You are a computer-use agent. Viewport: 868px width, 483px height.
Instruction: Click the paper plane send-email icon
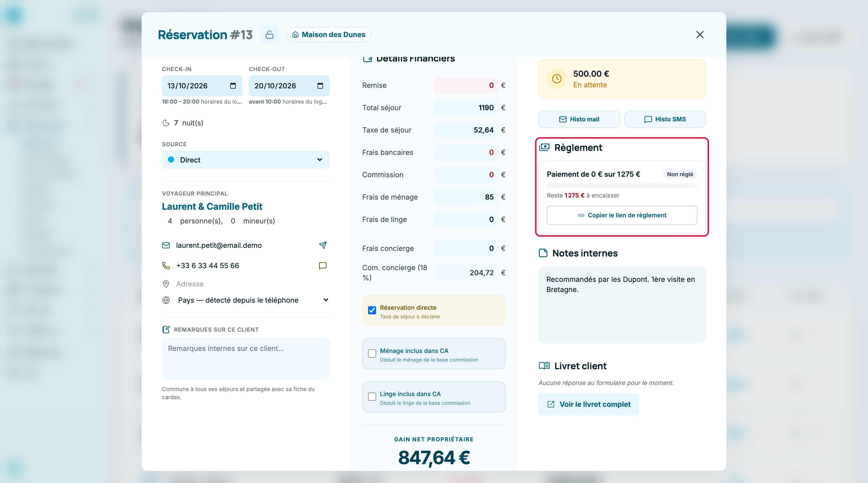point(323,245)
